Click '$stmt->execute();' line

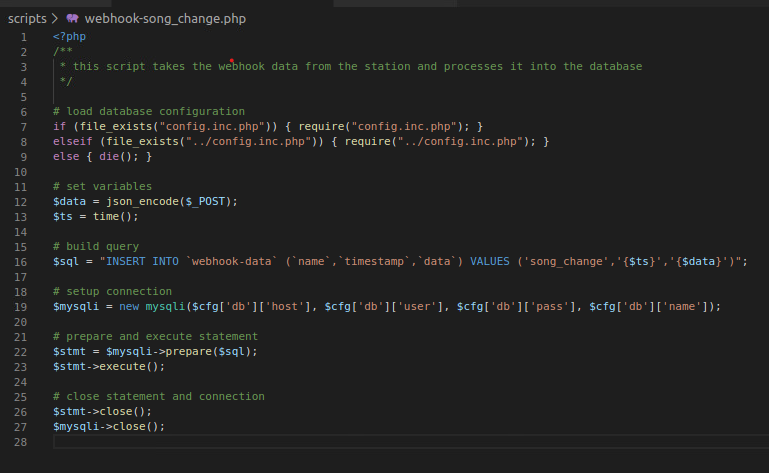click(x=109, y=367)
